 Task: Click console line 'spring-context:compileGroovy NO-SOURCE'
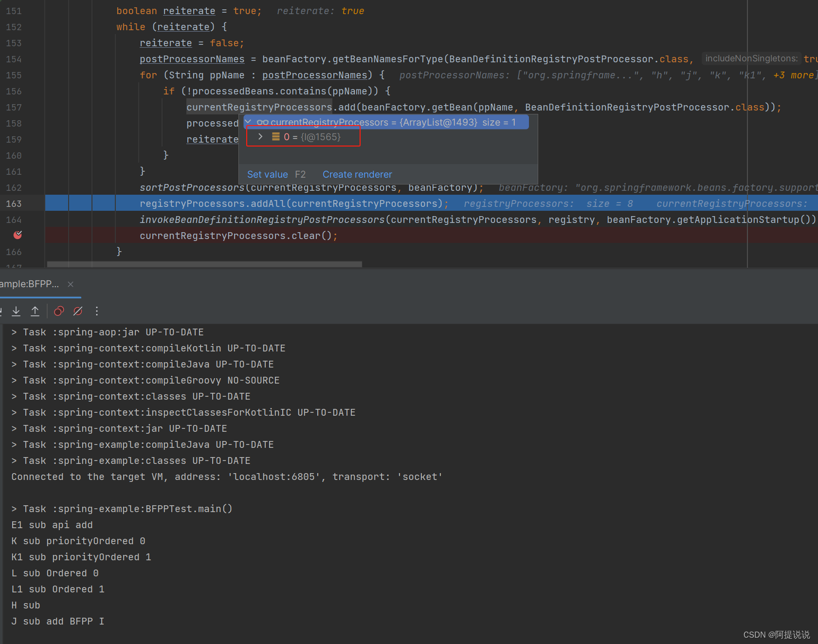click(145, 380)
